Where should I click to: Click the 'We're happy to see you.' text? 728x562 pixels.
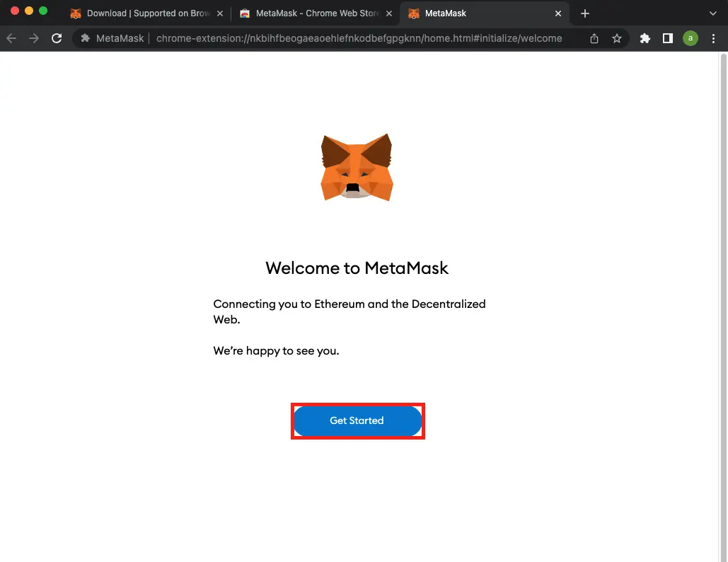coord(276,350)
